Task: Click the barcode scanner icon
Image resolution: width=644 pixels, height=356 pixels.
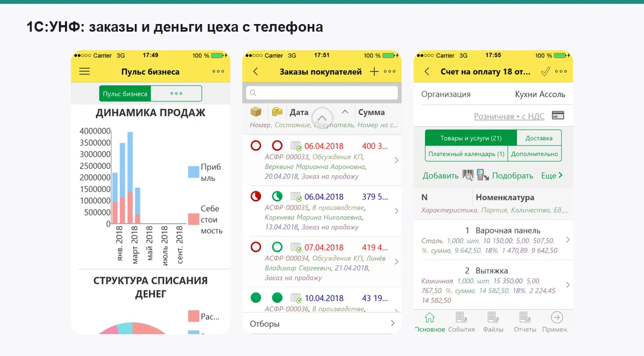Action: (468, 175)
